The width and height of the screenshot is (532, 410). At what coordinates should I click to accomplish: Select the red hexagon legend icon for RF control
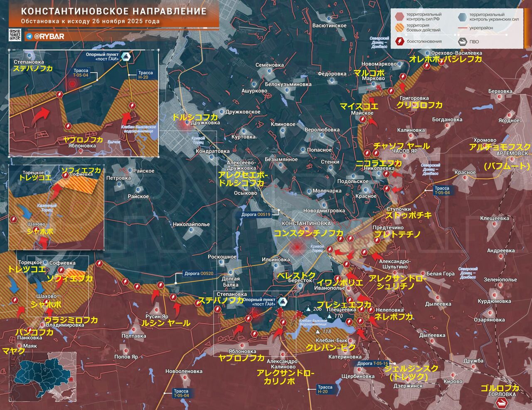pos(399,17)
